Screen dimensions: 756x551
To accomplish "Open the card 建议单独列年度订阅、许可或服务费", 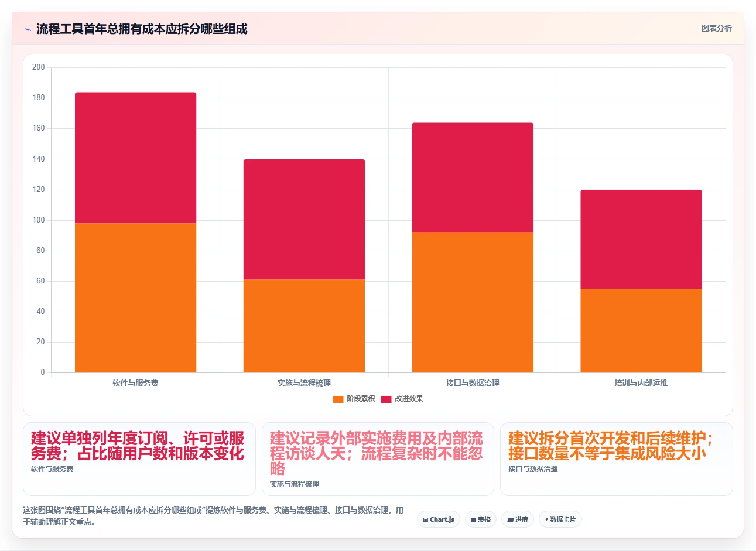I will point(139,459).
